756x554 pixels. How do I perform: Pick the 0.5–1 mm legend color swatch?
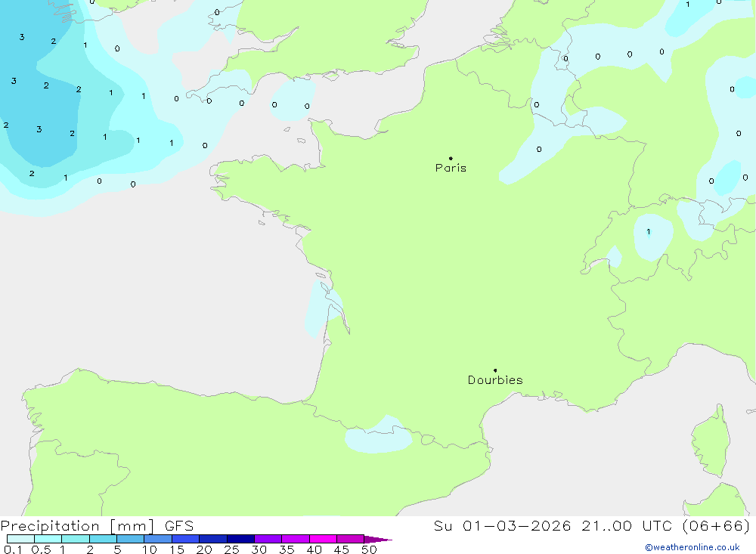click(48, 539)
